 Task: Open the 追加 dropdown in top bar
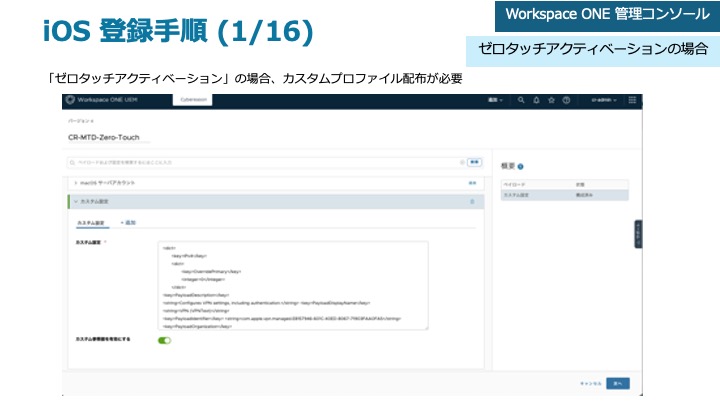[495, 100]
